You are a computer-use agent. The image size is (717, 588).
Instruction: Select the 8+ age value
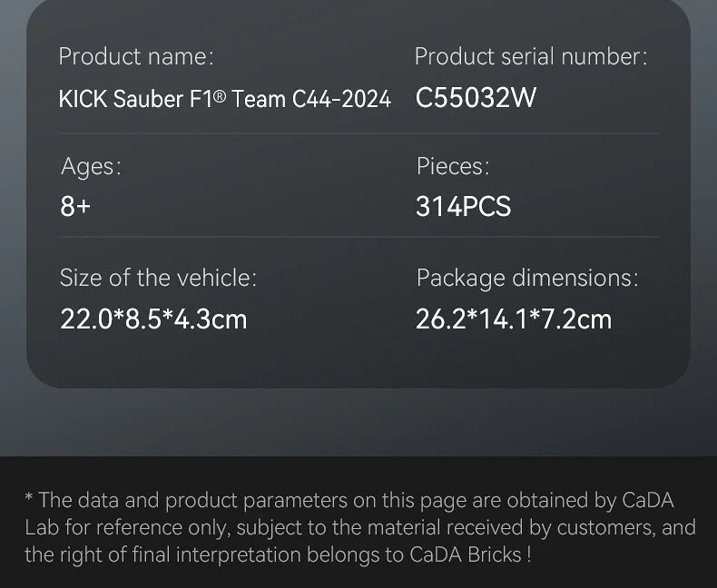tap(75, 207)
